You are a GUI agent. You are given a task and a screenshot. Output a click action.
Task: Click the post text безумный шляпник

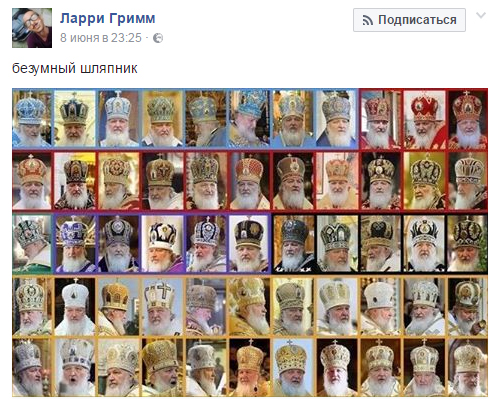(x=75, y=68)
